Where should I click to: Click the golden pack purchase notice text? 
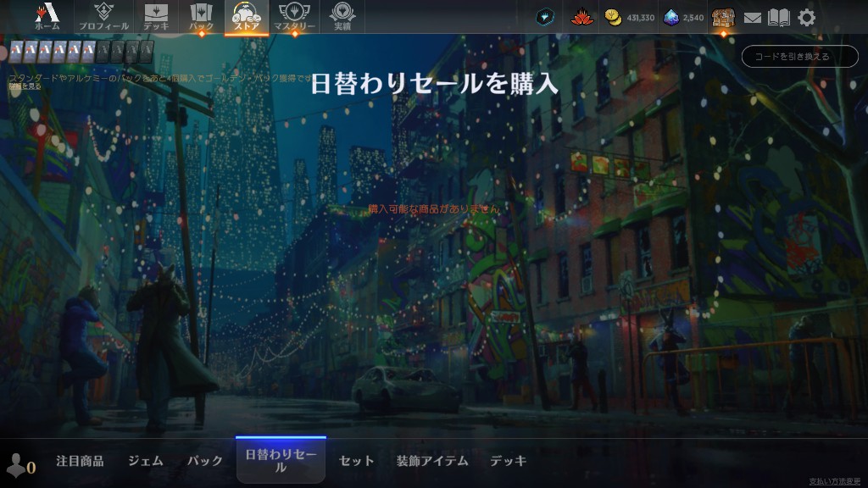coord(160,78)
